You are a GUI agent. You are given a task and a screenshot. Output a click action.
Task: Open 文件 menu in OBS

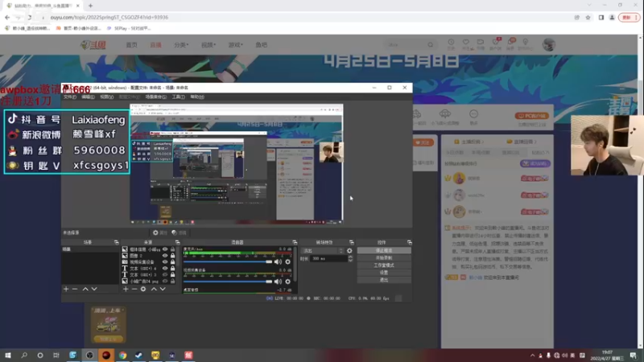(70, 97)
